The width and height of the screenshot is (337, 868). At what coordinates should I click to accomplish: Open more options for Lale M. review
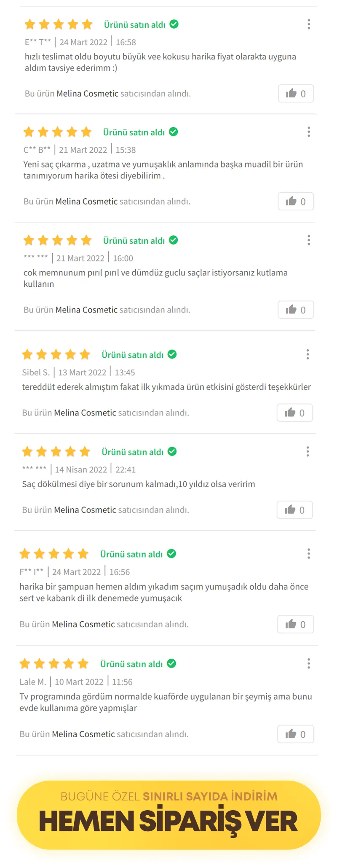pos(309,663)
